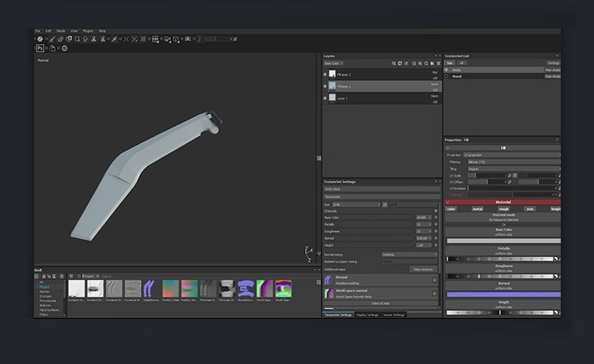Viewport: 594px width, 364px height.
Task: Hide Fill layer 2 visibility
Action: [325, 74]
